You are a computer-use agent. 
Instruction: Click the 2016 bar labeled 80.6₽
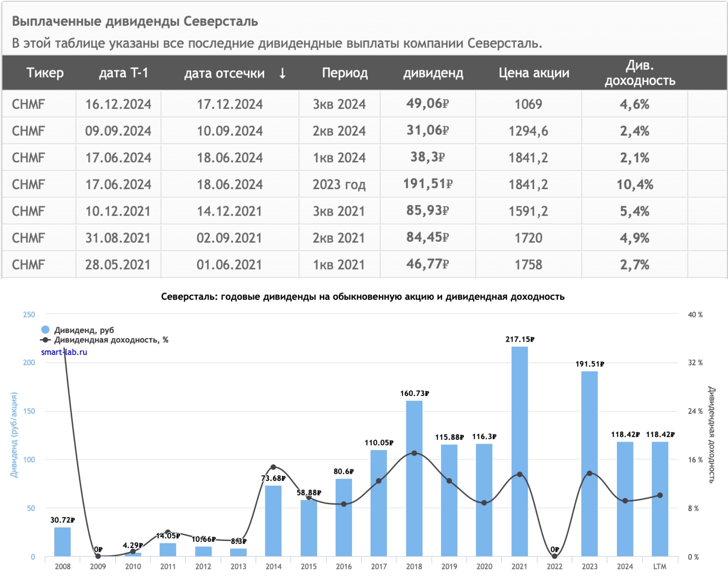coord(344,517)
